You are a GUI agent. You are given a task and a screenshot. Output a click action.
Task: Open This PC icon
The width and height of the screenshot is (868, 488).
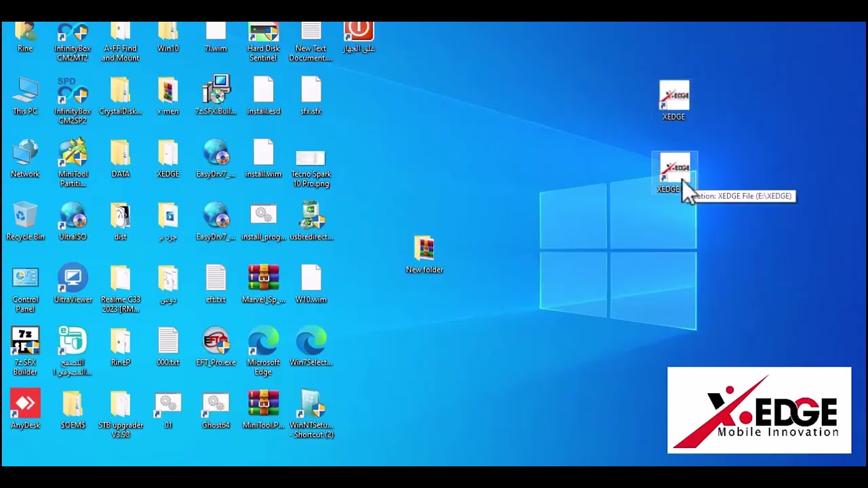[25, 96]
